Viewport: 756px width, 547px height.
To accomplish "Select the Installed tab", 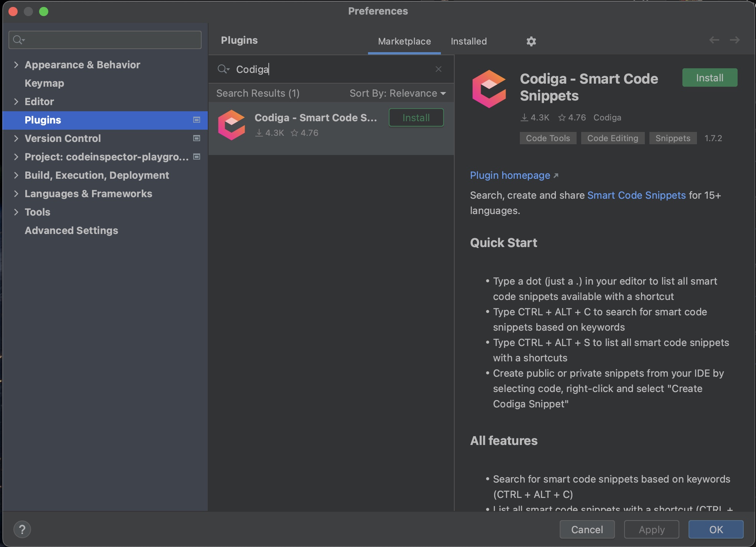I will (469, 41).
